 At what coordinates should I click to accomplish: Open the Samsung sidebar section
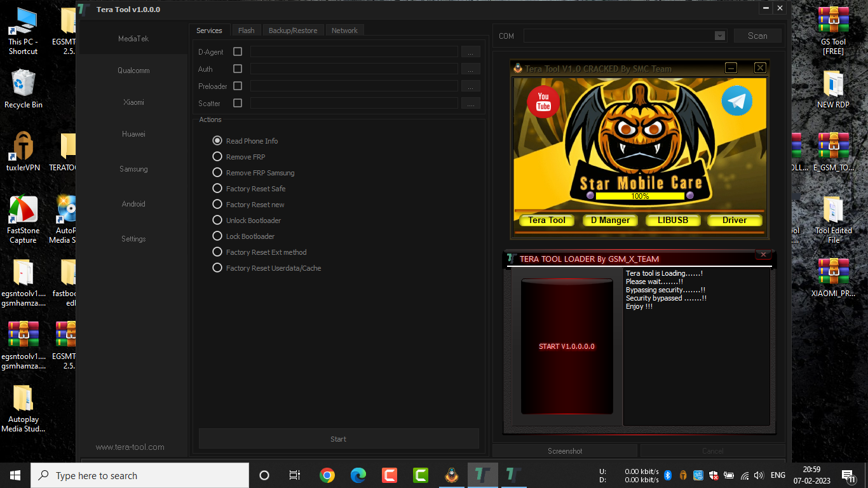point(133,169)
